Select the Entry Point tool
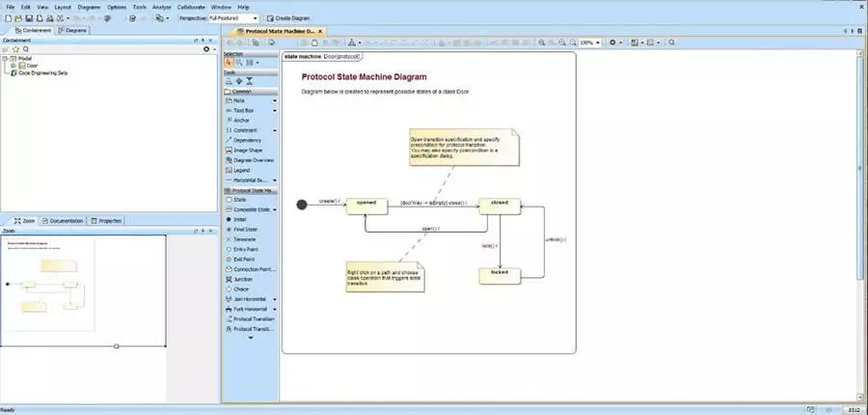868x415 pixels. click(242, 249)
